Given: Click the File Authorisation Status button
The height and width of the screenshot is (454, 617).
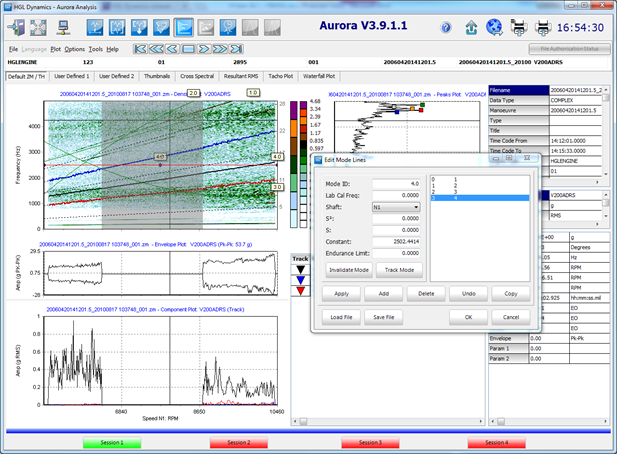Looking at the screenshot, I should click(569, 49).
